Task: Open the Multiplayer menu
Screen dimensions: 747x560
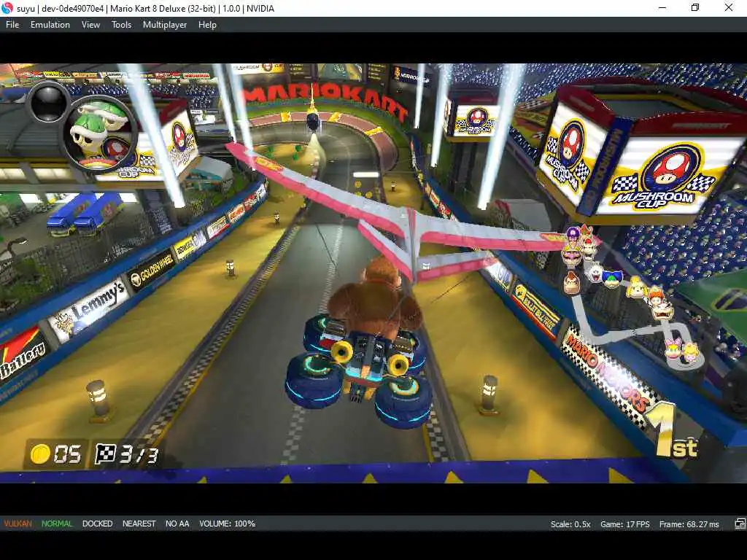Action: pos(165,25)
